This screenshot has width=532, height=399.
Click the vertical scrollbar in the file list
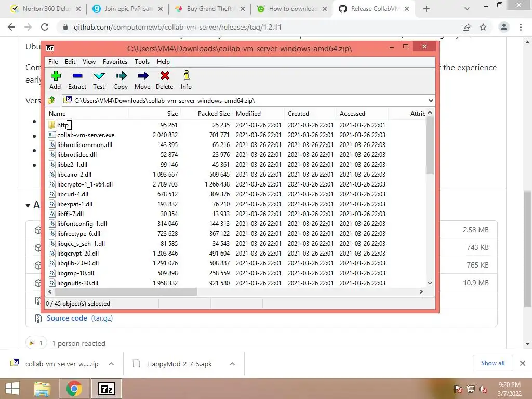[430, 145]
